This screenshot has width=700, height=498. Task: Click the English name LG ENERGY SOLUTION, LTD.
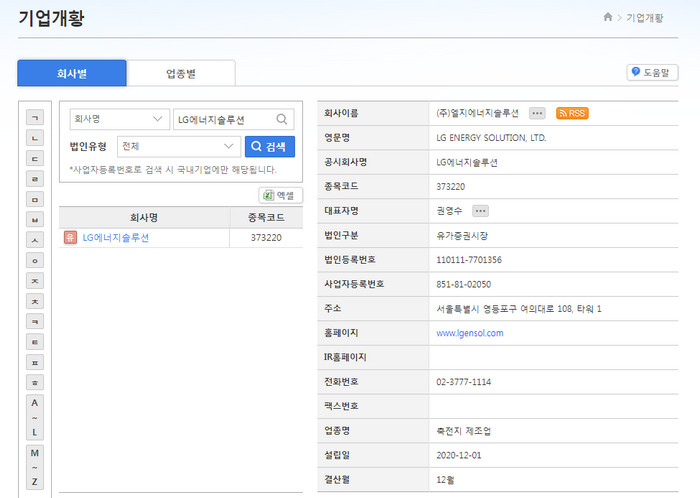(491, 137)
